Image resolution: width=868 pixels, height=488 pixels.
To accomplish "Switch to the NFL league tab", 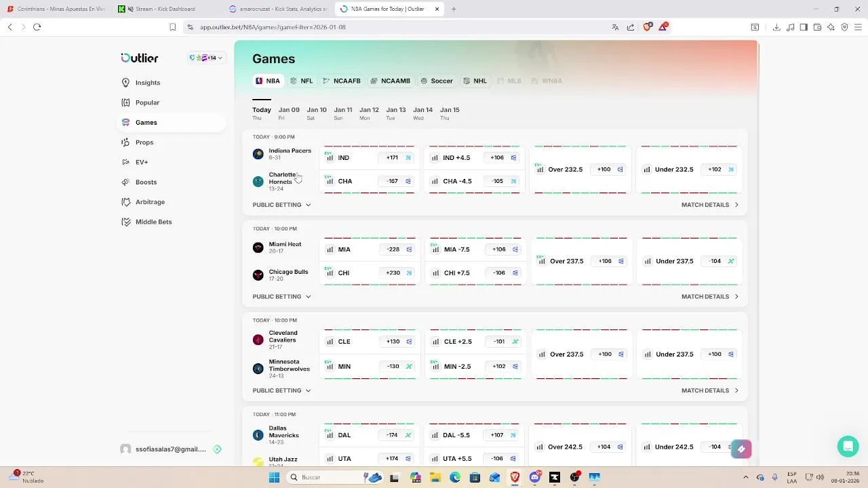I will 302,81.
